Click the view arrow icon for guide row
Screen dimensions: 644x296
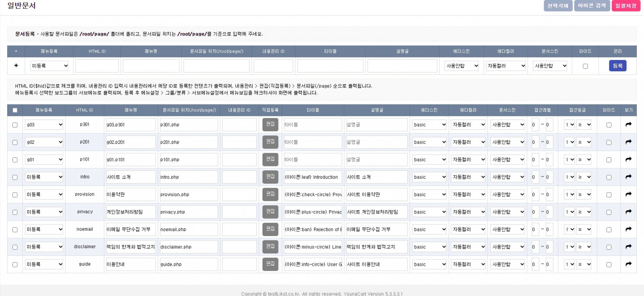coord(628,265)
